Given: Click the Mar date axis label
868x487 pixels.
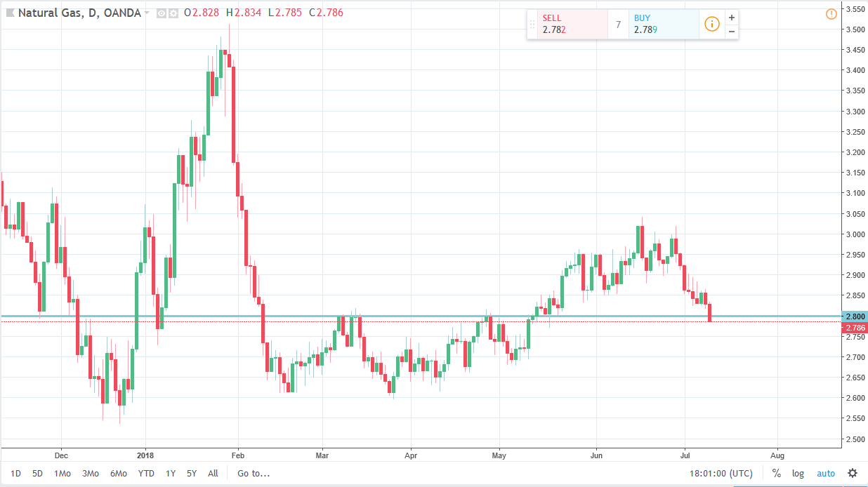Looking at the screenshot, I should click(x=322, y=455).
